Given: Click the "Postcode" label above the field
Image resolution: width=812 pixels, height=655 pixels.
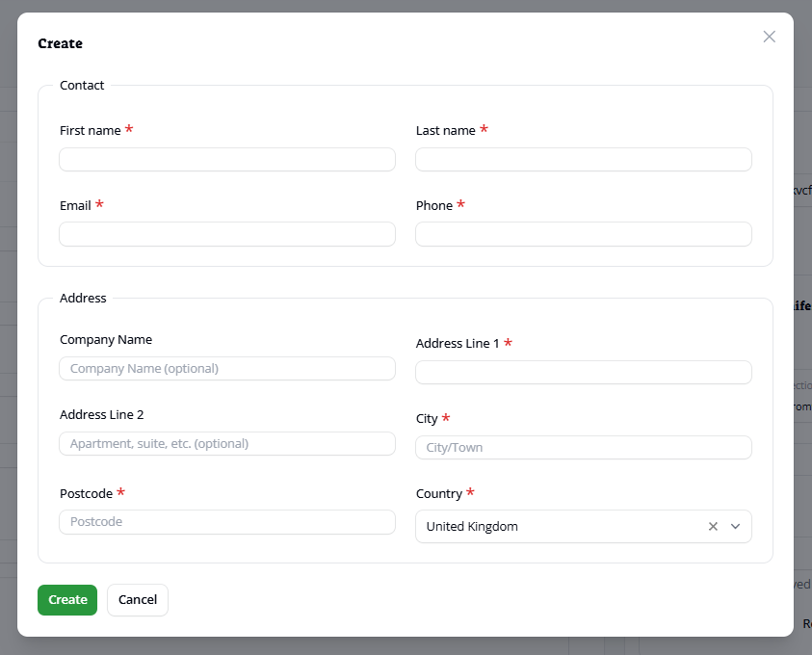Looking at the screenshot, I should pos(85,494).
